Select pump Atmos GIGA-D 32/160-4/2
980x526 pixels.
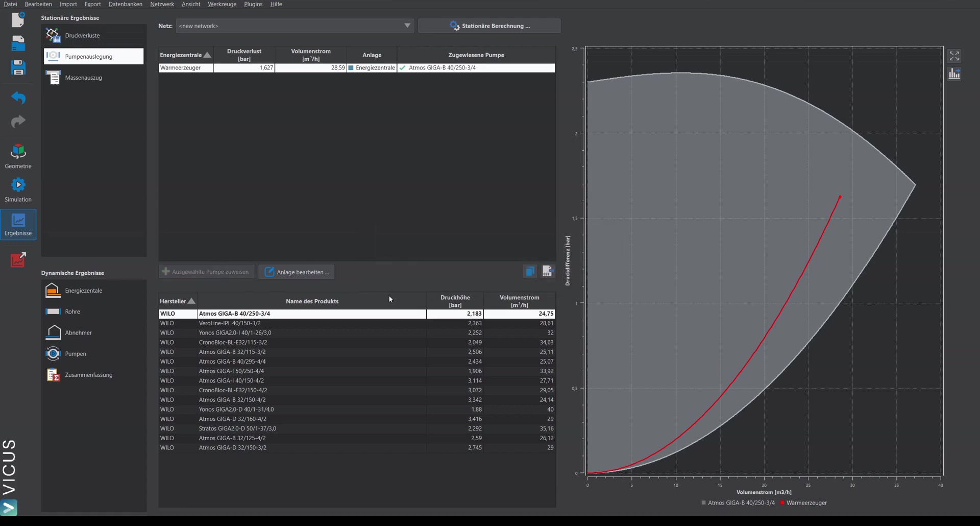(x=357, y=419)
